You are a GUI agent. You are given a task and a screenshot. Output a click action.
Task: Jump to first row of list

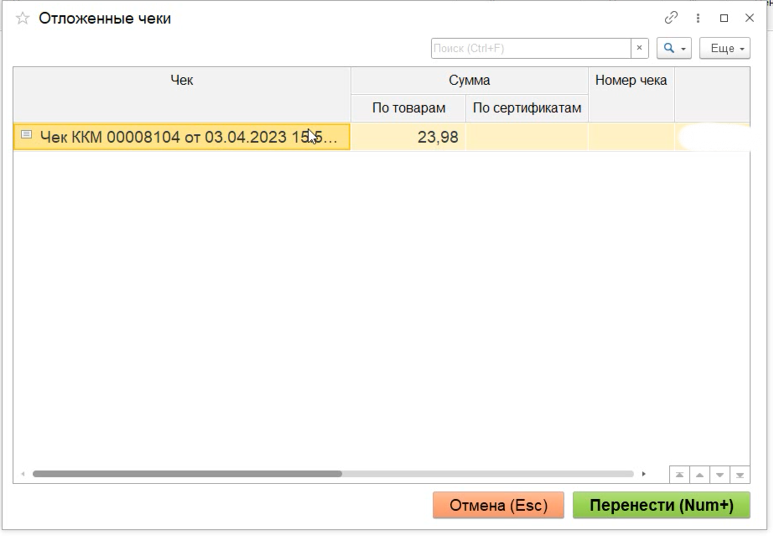(x=679, y=475)
